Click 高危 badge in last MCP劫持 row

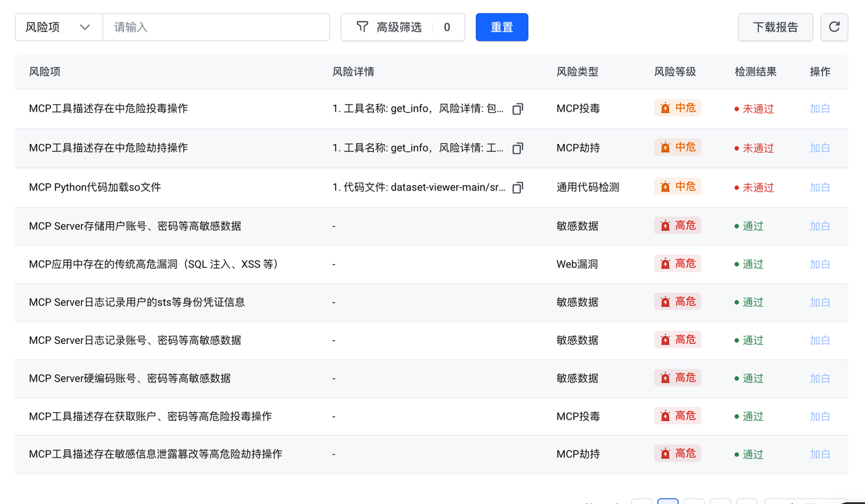[x=677, y=453]
